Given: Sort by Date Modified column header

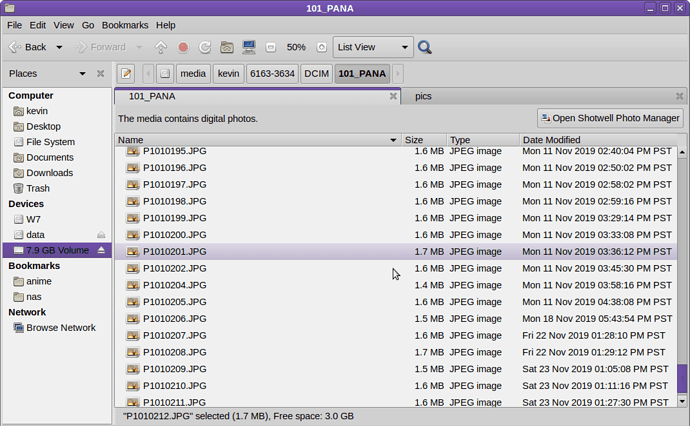Looking at the screenshot, I should tap(598, 140).
